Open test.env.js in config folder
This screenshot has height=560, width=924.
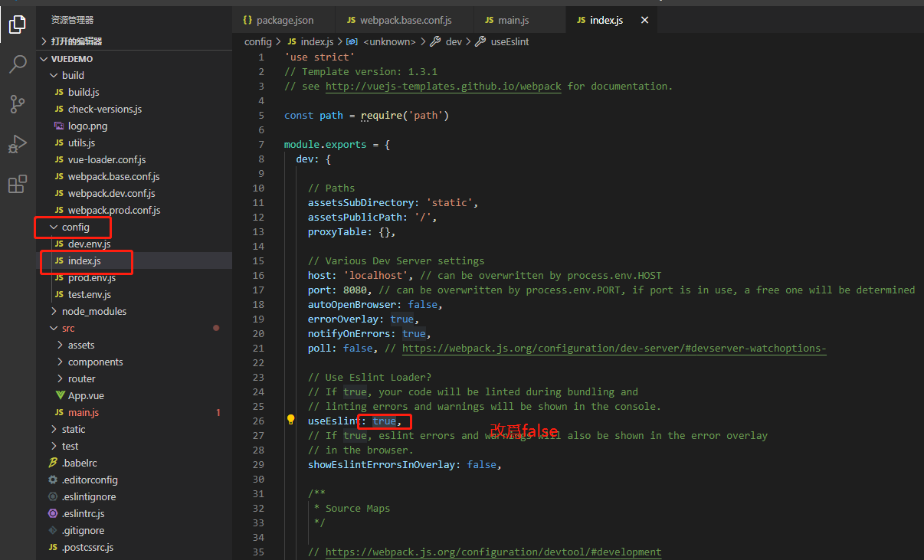134,294
